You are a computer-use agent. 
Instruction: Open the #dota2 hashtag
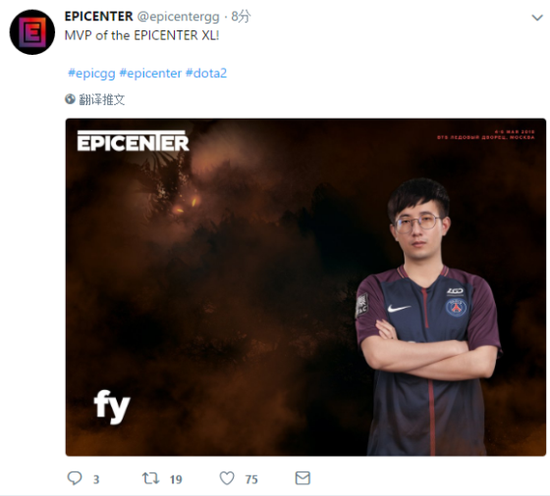point(206,73)
